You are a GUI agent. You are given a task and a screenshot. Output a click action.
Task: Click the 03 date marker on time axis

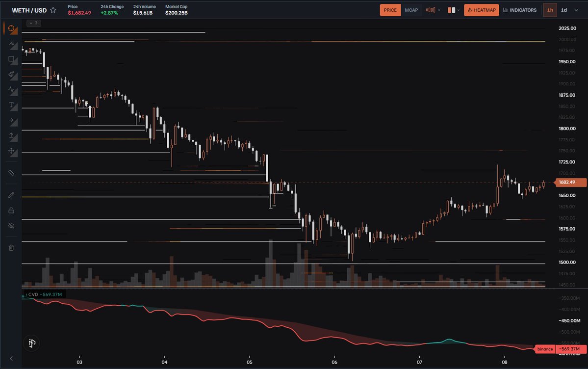tap(79, 362)
